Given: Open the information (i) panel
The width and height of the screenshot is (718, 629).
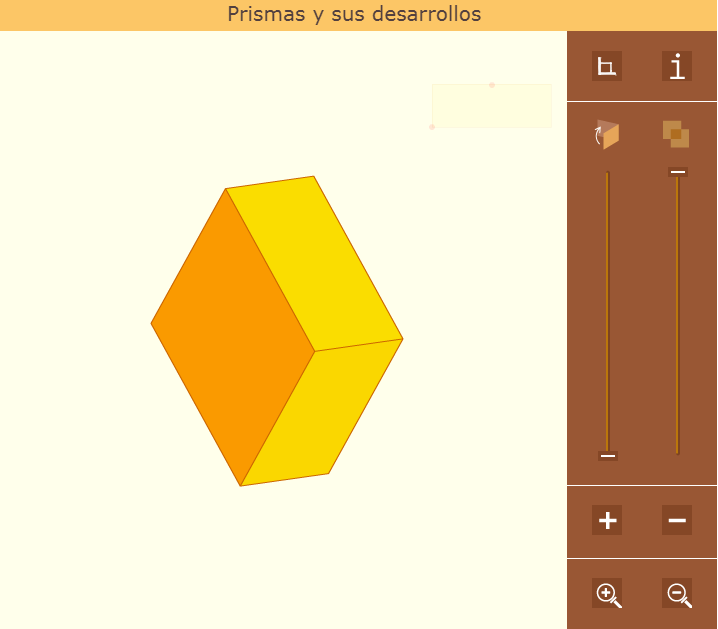Looking at the screenshot, I should point(677,67).
